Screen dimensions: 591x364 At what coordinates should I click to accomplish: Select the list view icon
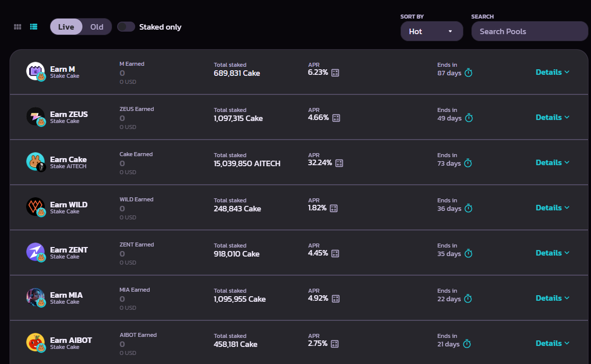(x=34, y=27)
